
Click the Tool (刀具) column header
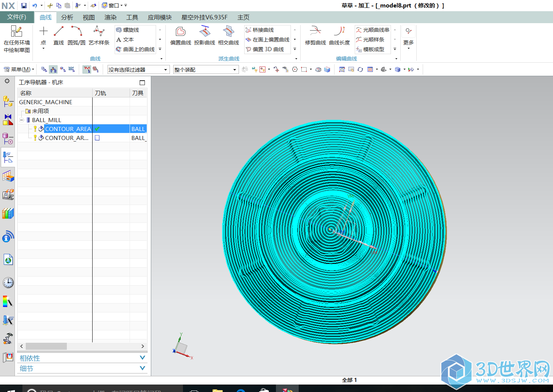point(138,93)
